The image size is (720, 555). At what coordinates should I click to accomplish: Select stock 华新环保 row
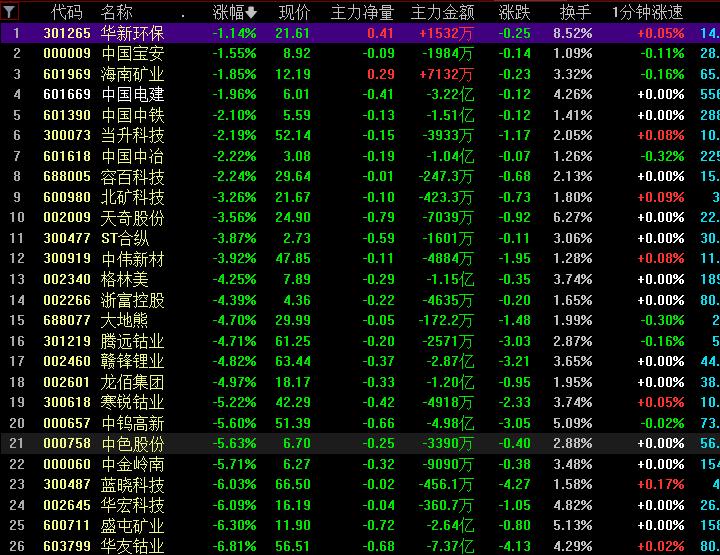pyautogui.click(x=360, y=33)
